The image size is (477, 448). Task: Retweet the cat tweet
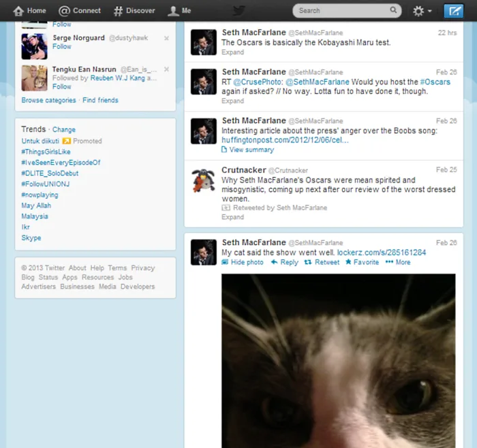click(x=322, y=262)
